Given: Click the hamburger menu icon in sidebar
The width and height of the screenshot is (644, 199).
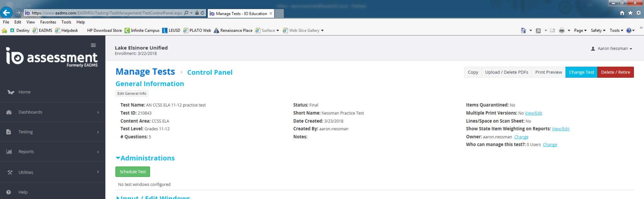Looking at the screenshot, I should click(x=93, y=45).
